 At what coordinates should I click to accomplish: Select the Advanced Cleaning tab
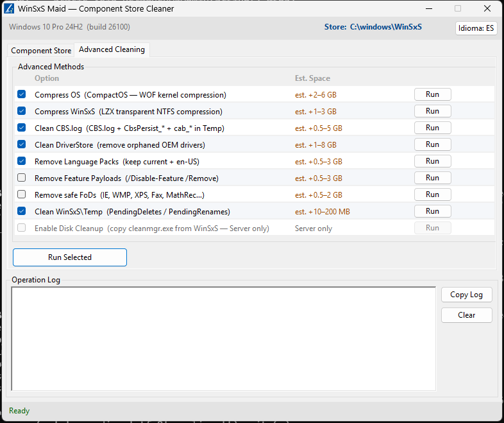tap(112, 49)
